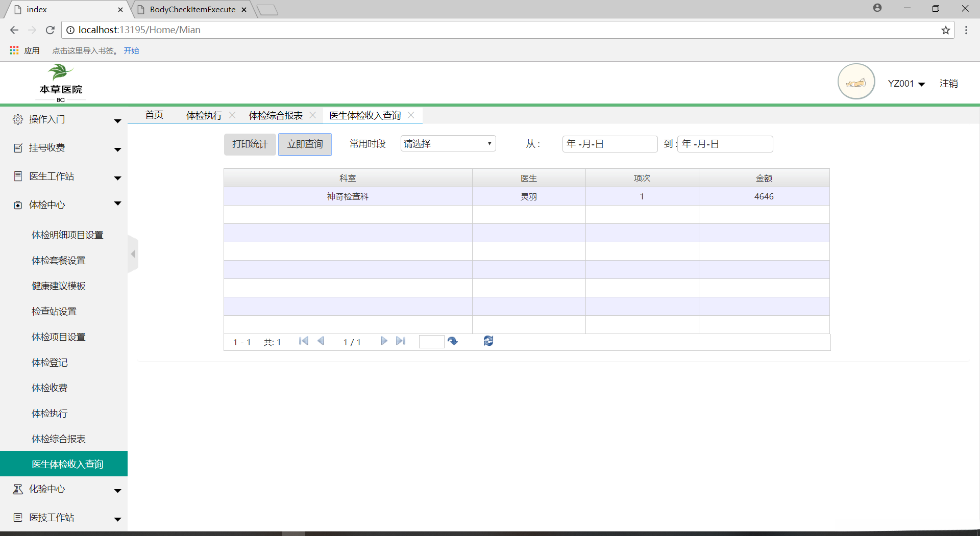Select the 医生体检收入查询 tab
Viewport: 980px width, 536px height.
pos(365,115)
